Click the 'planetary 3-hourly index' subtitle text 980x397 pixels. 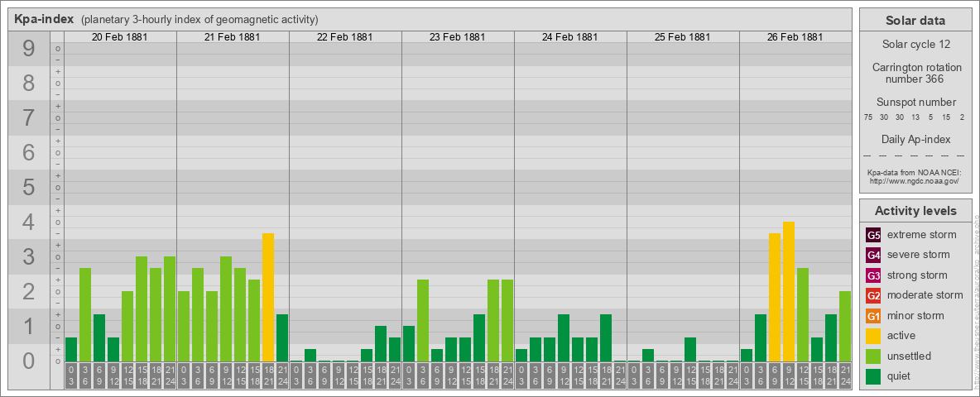pos(199,19)
